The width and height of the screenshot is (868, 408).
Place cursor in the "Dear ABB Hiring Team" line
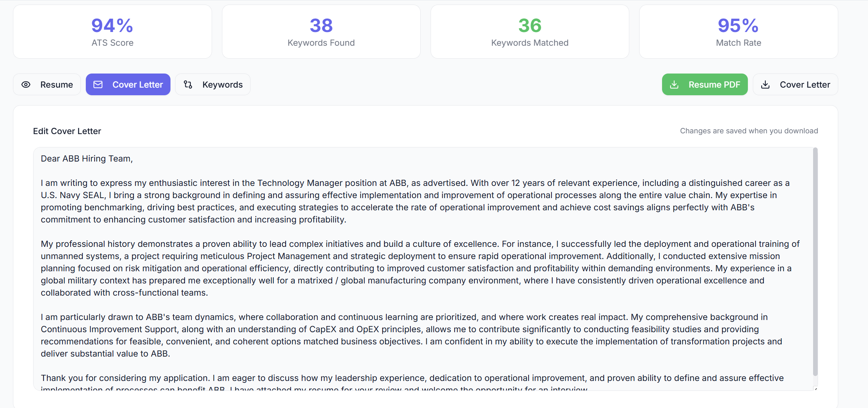(87, 159)
